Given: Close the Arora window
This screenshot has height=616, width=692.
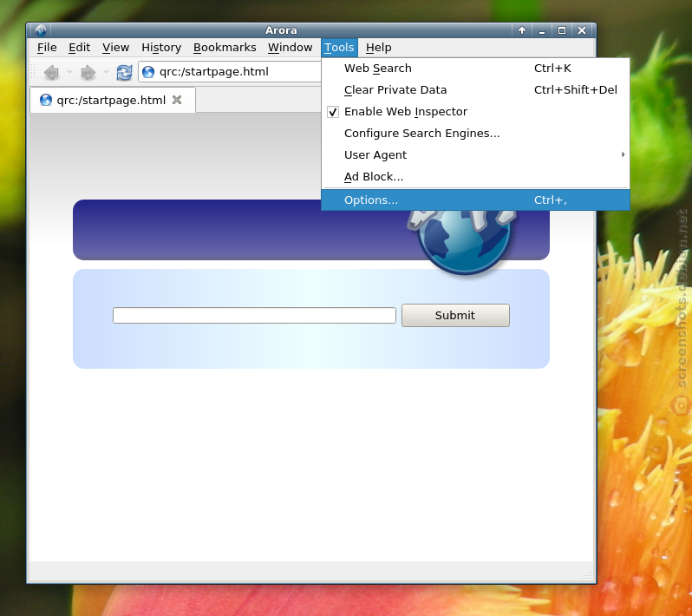Looking at the screenshot, I should click(x=582, y=30).
